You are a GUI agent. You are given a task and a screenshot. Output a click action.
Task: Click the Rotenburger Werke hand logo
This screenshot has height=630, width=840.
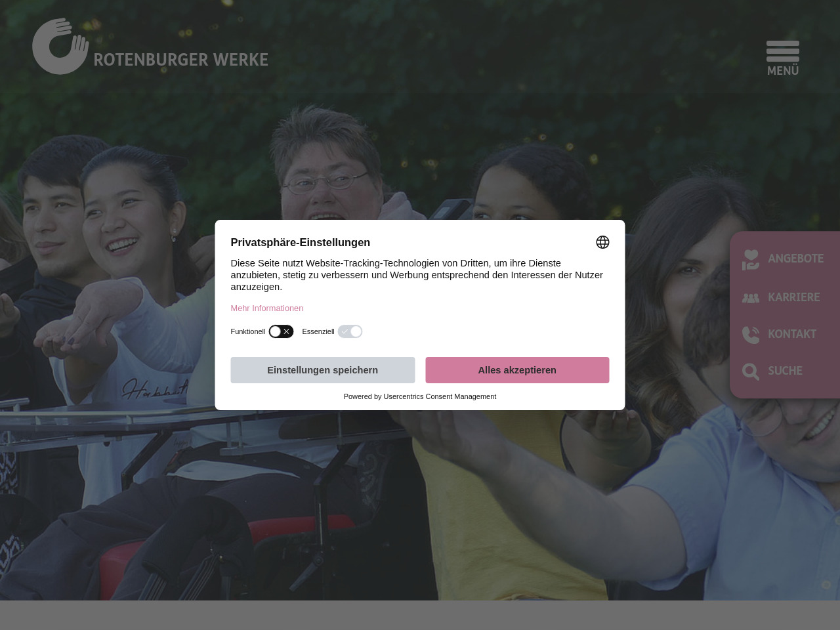click(60, 46)
